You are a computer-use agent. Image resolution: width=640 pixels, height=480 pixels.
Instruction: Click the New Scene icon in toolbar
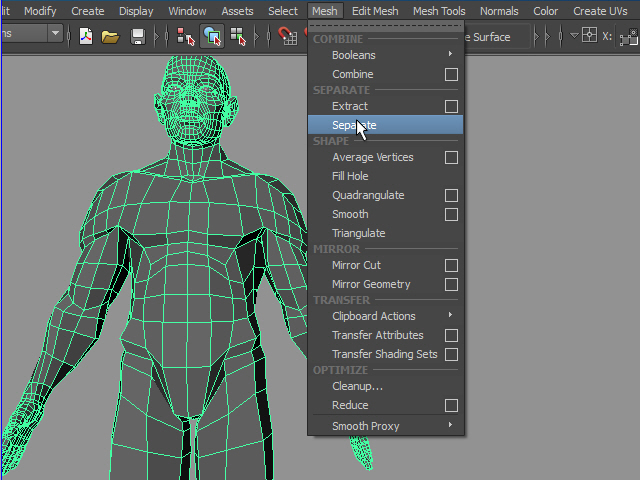pos(87,36)
